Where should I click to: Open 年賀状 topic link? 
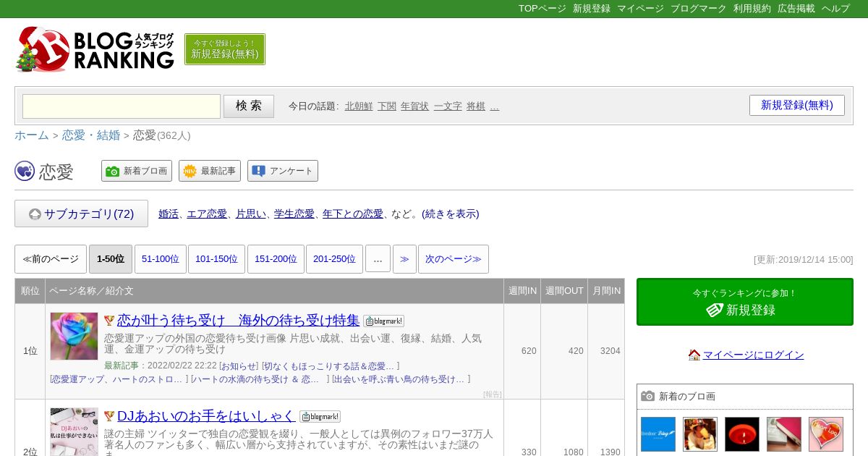414,106
